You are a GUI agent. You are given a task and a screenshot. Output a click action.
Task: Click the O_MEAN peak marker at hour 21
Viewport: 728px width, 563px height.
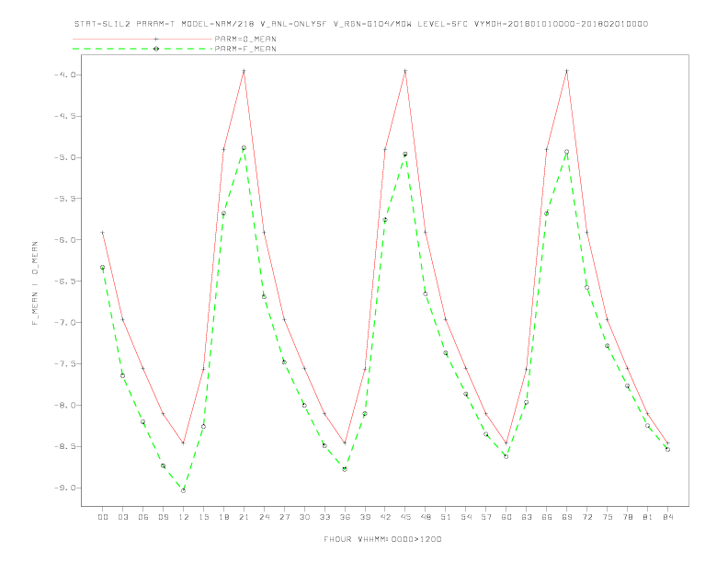244,71
